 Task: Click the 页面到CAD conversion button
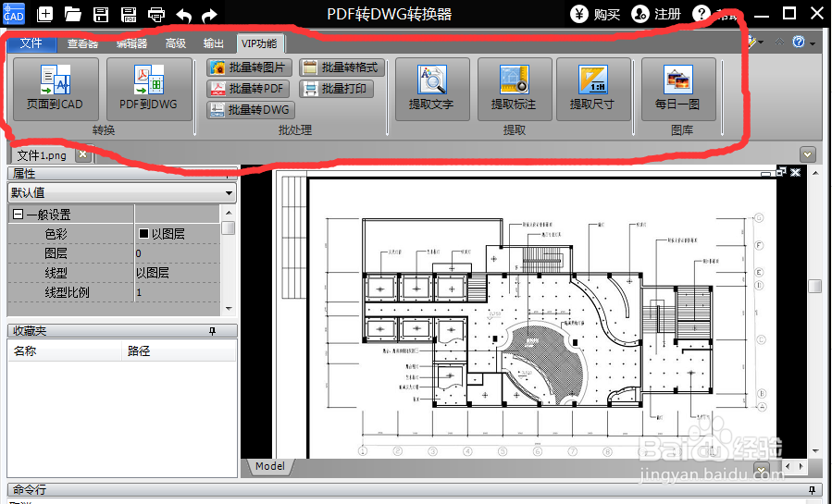coord(56,89)
